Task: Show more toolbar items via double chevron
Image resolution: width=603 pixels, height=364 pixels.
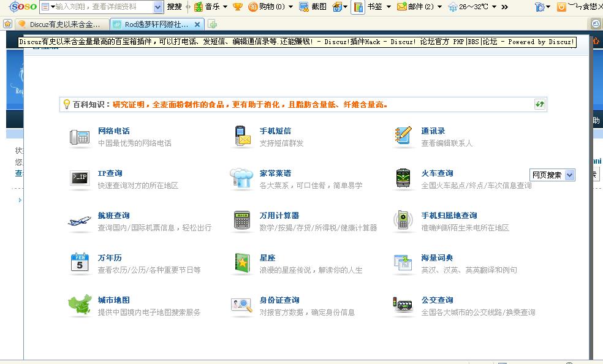Action: [x=504, y=7]
